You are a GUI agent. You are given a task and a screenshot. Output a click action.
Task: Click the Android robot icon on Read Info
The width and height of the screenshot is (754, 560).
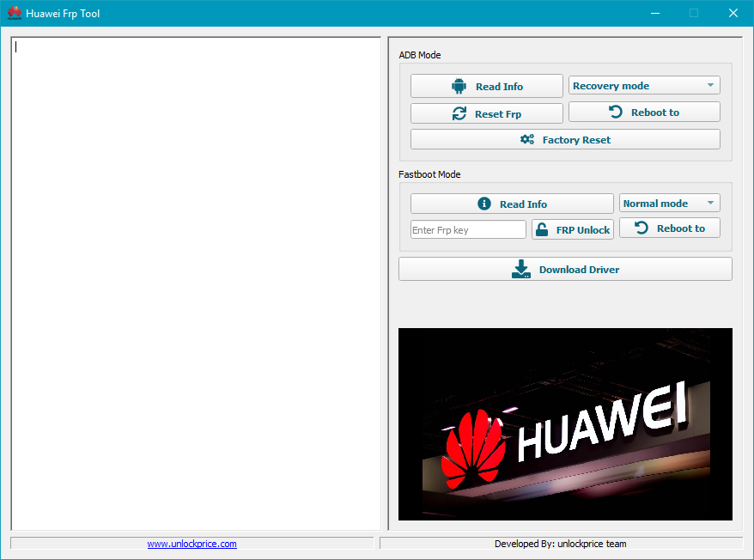459,86
